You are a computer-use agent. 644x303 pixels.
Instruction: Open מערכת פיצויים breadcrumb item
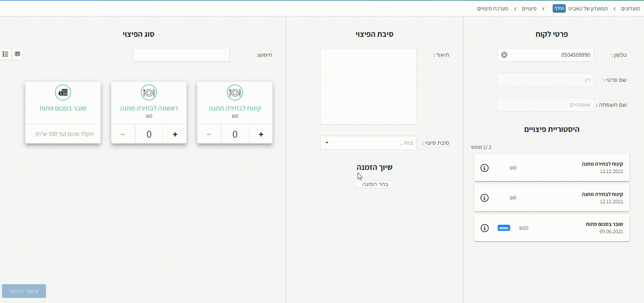493,8
